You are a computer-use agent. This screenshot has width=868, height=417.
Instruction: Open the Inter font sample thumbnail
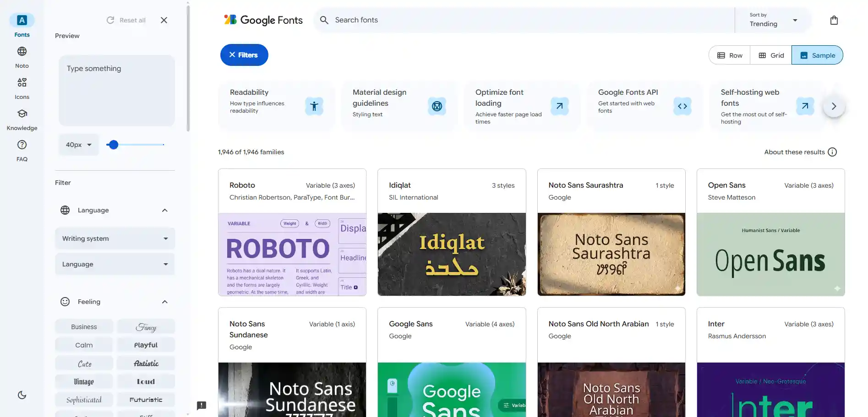771,390
